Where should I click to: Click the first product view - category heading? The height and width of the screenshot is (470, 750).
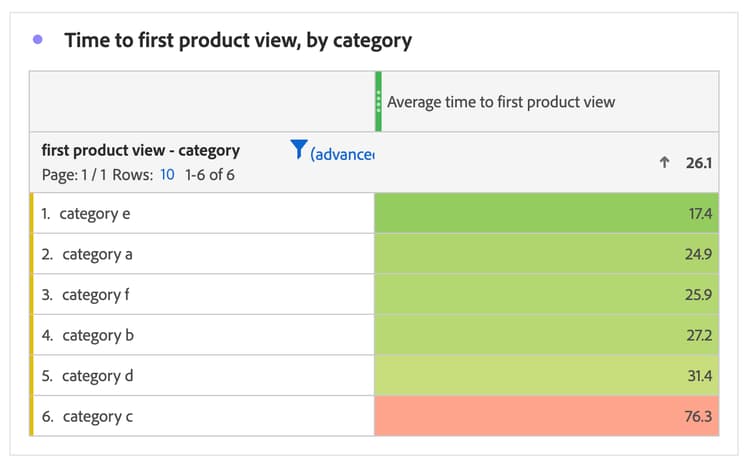(x=141, y=151)
